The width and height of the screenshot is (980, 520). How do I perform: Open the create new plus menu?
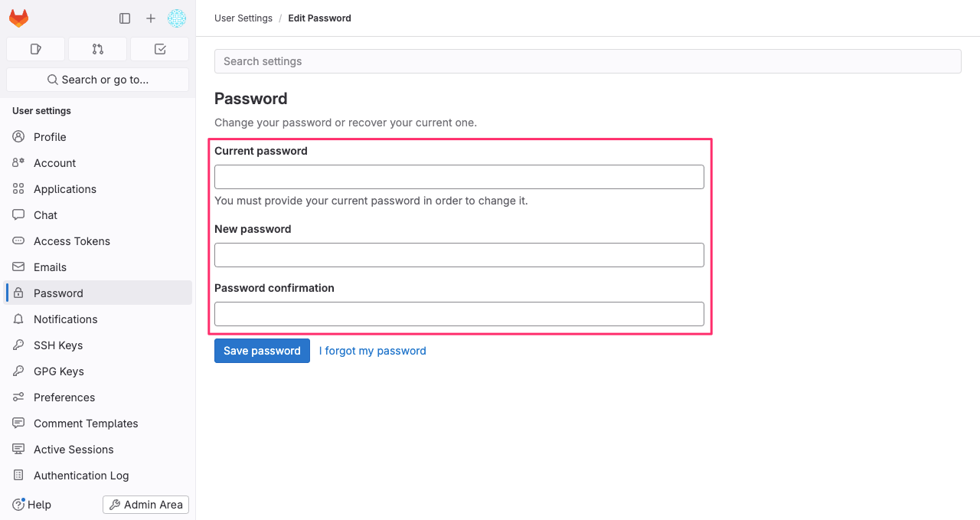[x=151, y=18]
